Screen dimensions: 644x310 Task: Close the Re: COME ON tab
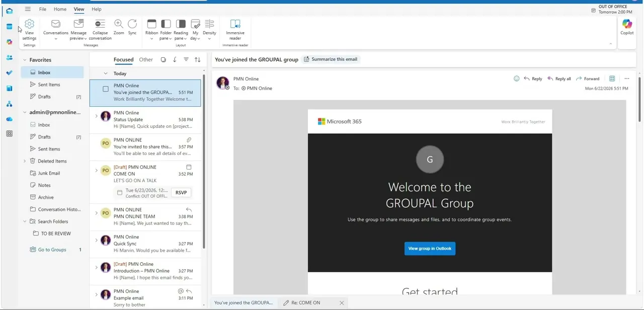342,302
